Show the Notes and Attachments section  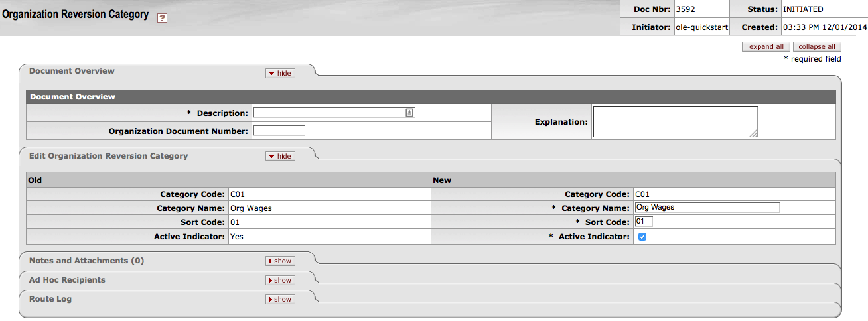point(280,261)
